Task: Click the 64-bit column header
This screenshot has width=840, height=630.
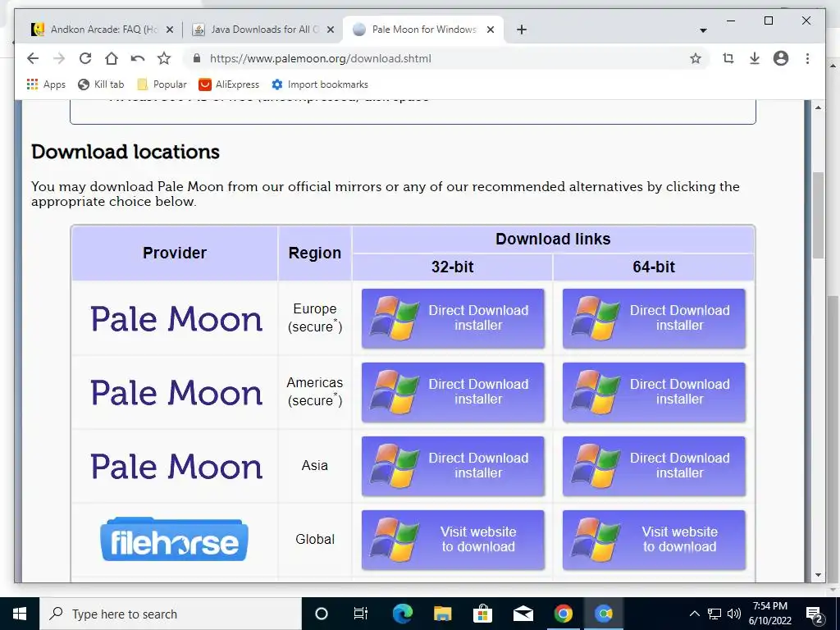Action: (x=654, y=267)
